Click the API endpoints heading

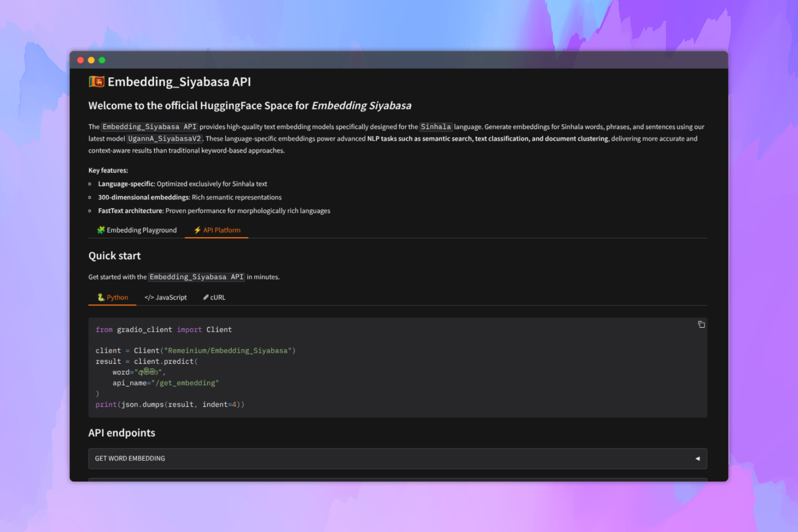click(x=122, y=433)
